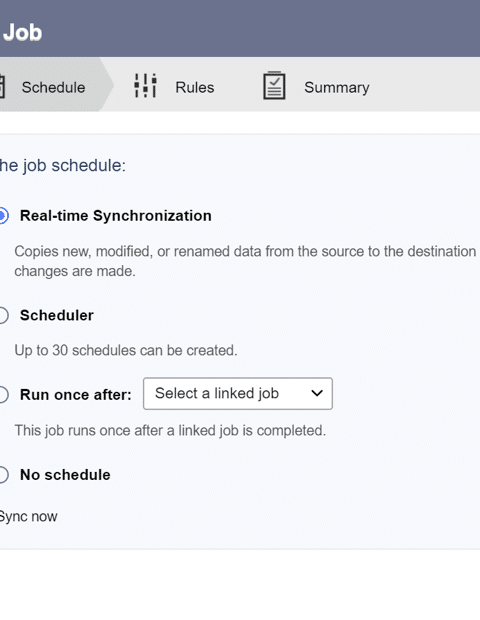Select the Real-time Synchronization radio button
This screenshot has height=620, width=480.
(3, 216)
